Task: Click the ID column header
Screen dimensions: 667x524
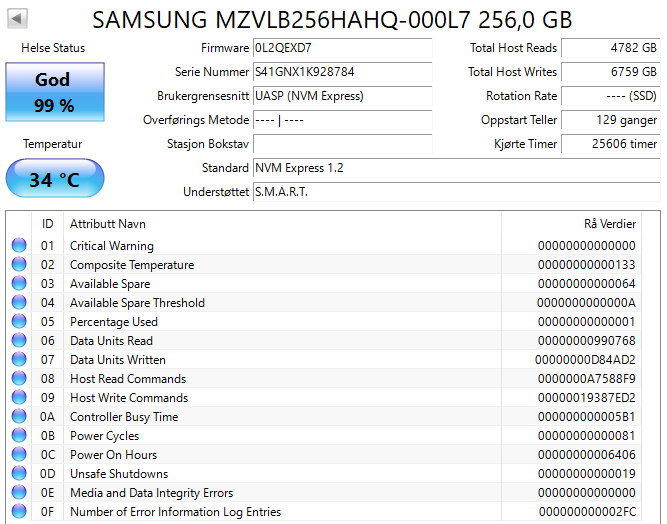Action: click(47, 224)
